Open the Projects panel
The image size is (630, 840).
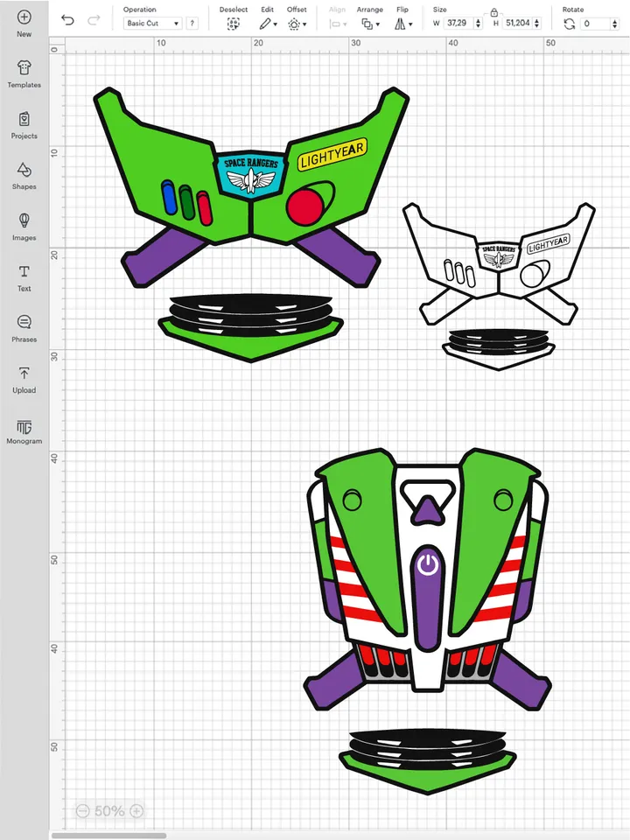point(24,125)
